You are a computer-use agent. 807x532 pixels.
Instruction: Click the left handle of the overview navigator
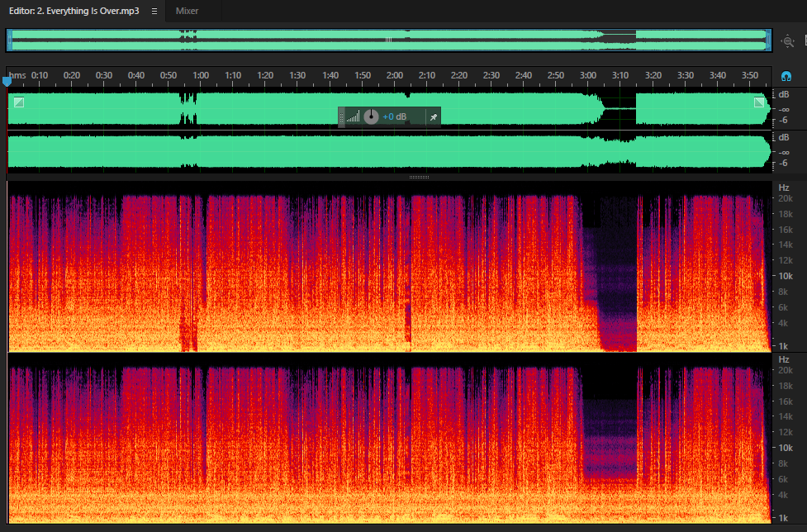[x=9, y=40]
